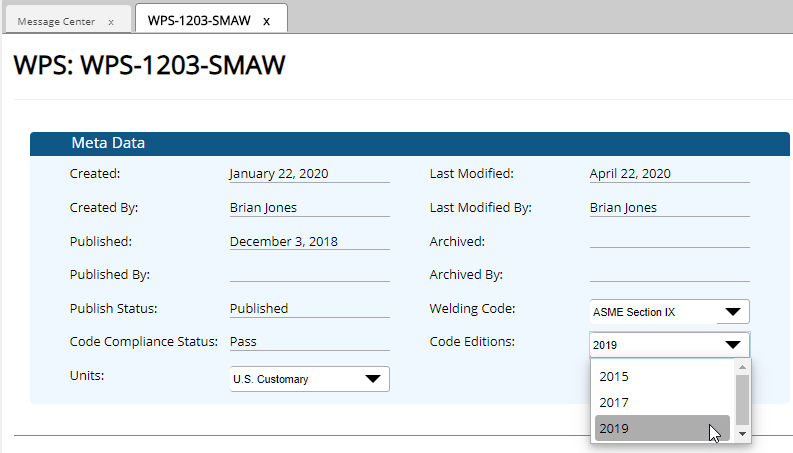This screenshot has width=793, height=453.
Task: Open the Welding Code dropdown
Action: [x=669, y=312]
